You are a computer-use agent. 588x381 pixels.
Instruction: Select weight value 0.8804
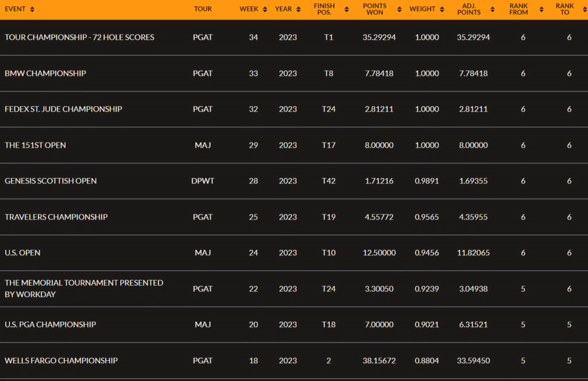[427, 360]
